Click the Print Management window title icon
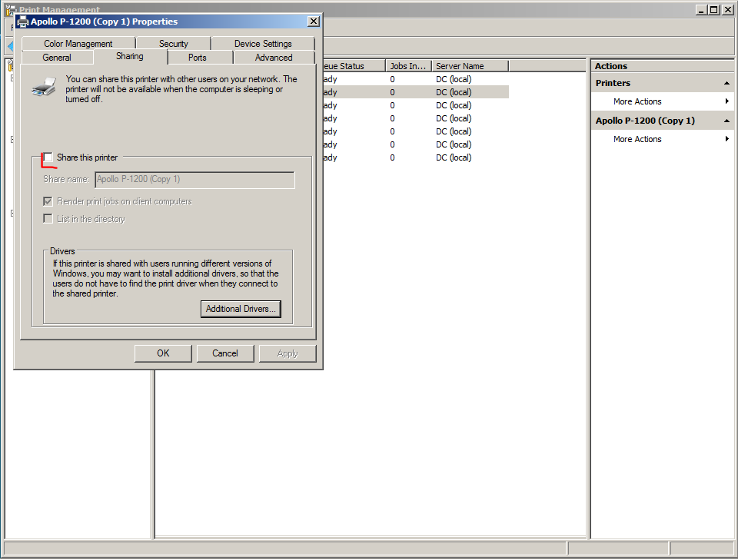Viewport: 738px width, 560px height. pos(11,9)
